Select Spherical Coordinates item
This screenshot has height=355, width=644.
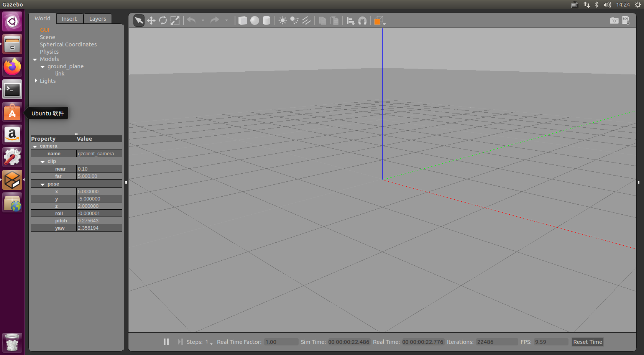68,44
